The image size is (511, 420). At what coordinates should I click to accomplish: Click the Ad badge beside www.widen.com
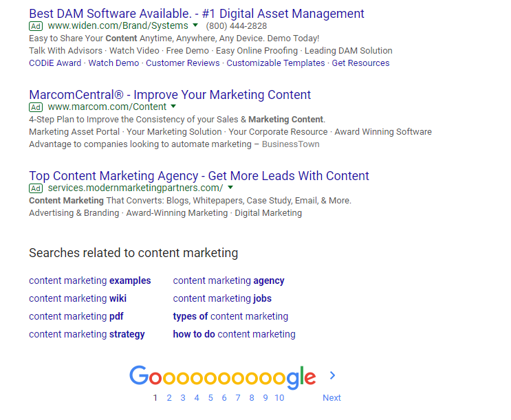[36, 26]
